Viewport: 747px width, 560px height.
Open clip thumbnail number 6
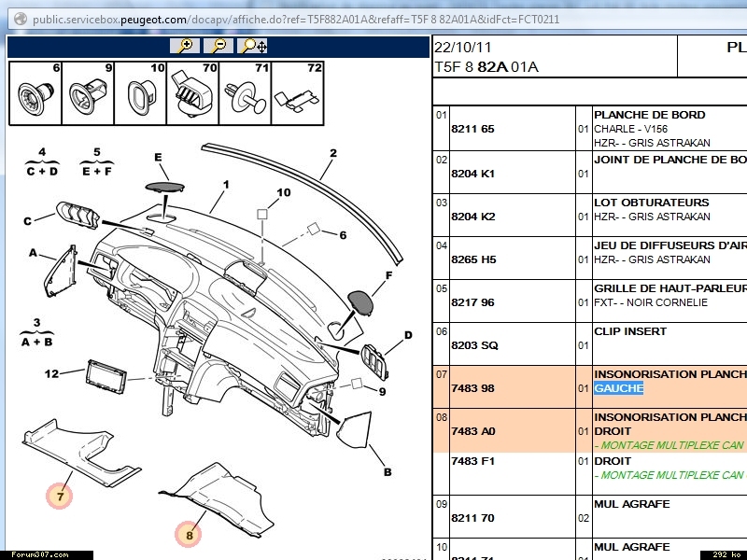click(x=35, y=93)
